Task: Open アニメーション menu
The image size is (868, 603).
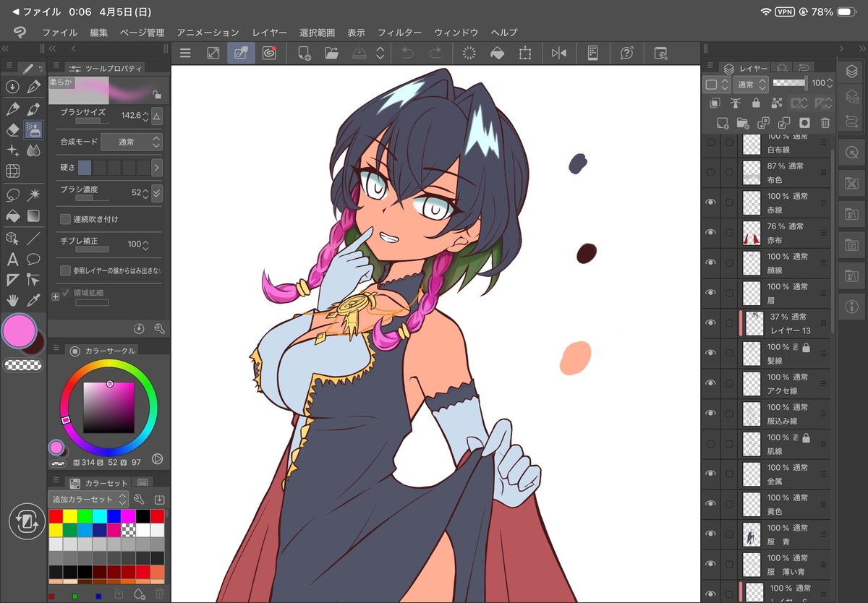Action: [208, 33]
